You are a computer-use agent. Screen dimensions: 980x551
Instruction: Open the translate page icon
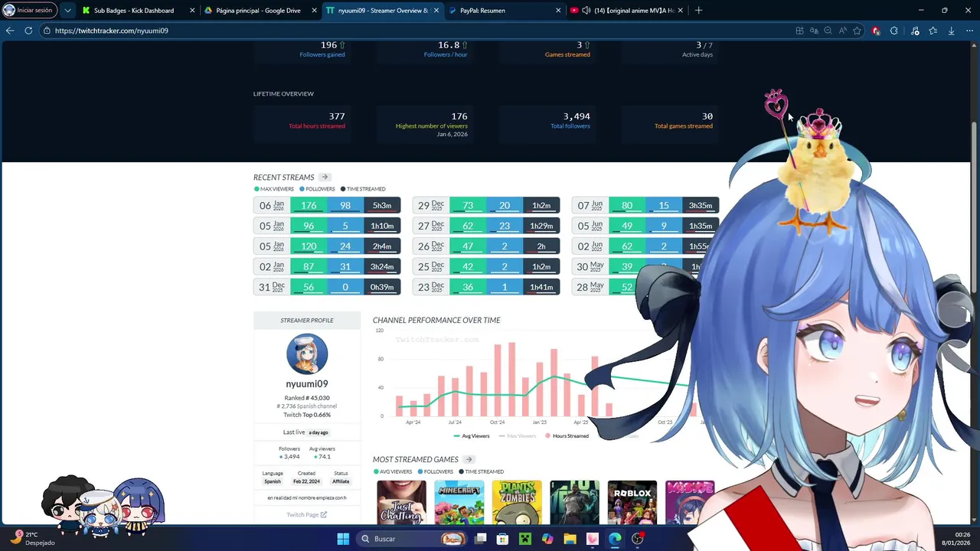[x=814, y=31]
